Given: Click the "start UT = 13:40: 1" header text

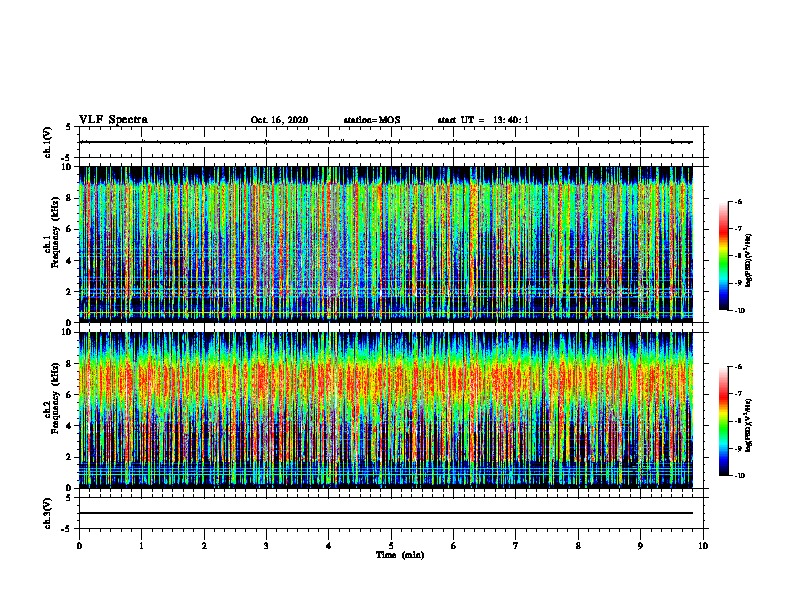Looking at the screenshot, I should pos(483,120).
